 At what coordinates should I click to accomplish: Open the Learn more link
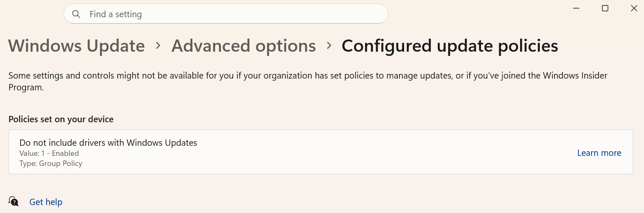[x=599, y=153]
